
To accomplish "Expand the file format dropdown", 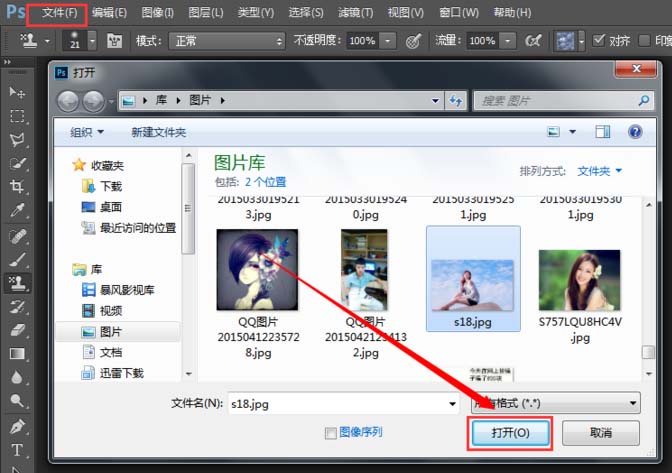I will click(x=555, y=403).
